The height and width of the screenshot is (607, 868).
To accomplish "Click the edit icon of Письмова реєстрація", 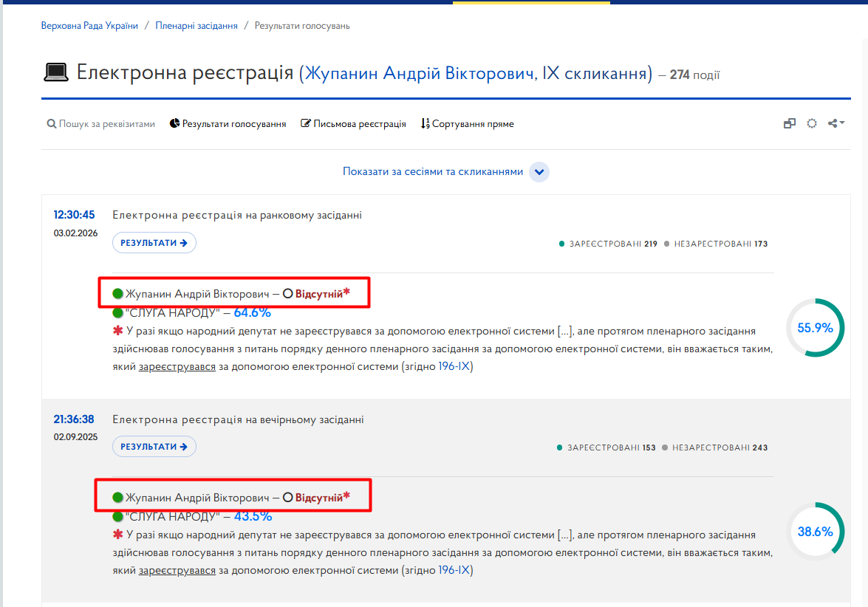I will [306, 123].
